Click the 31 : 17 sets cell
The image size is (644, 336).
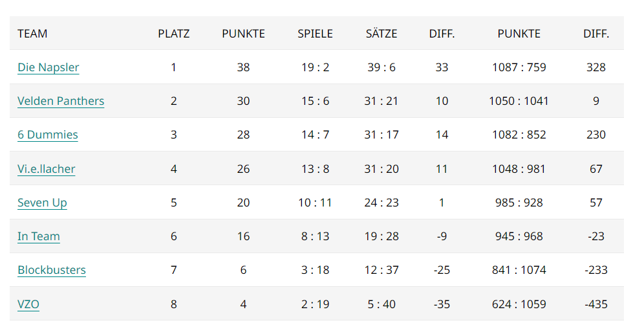381,135
